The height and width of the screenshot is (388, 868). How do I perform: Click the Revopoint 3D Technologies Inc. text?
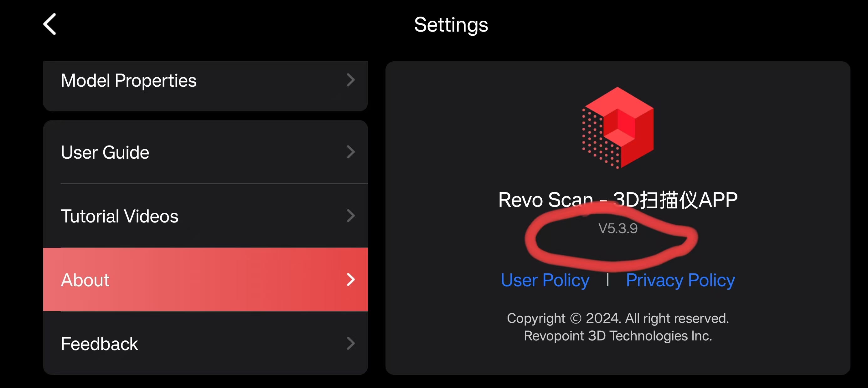617,336
